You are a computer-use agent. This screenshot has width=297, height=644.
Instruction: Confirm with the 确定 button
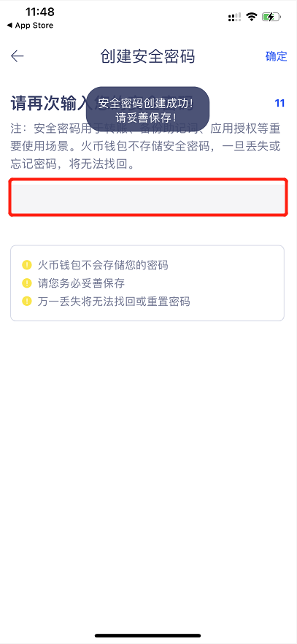point(276,56)
